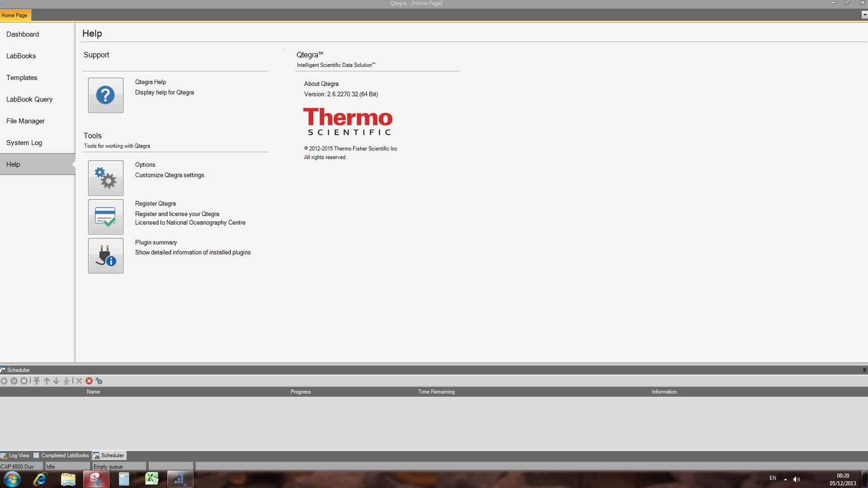Click the 'iCAP 6500 Duo' status entry

(22, 466)
